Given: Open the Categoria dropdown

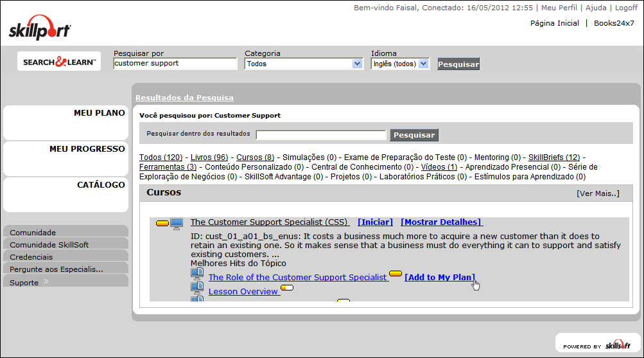Looking at the screenshot, I should click(304, 64).
